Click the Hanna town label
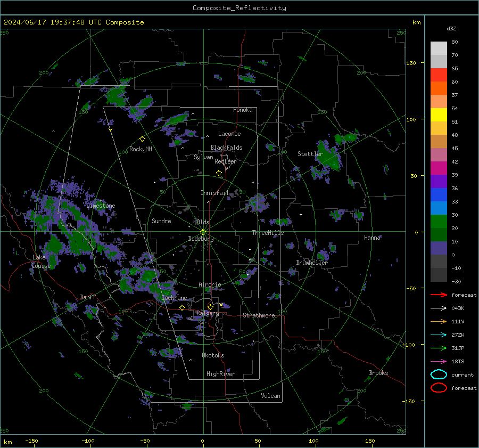The width and height of the screenshot is (479, 448). (x=372, y=238)
